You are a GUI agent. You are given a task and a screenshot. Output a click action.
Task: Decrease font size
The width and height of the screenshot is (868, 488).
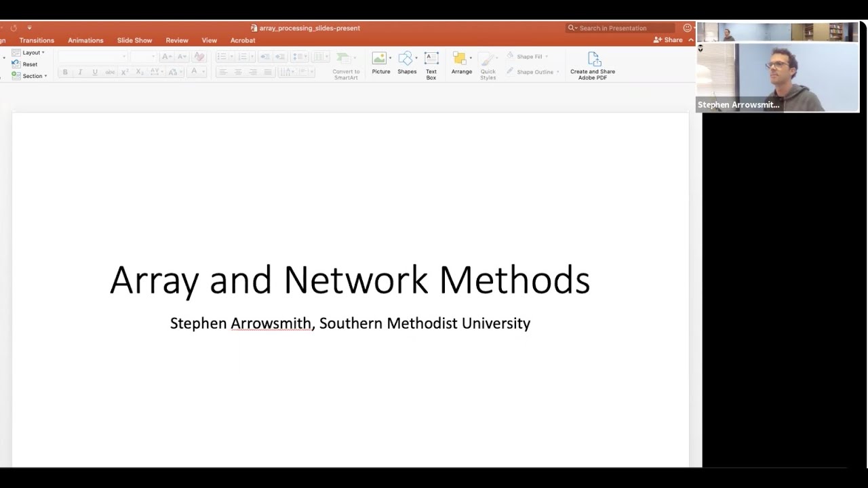[x=182, y=56]
